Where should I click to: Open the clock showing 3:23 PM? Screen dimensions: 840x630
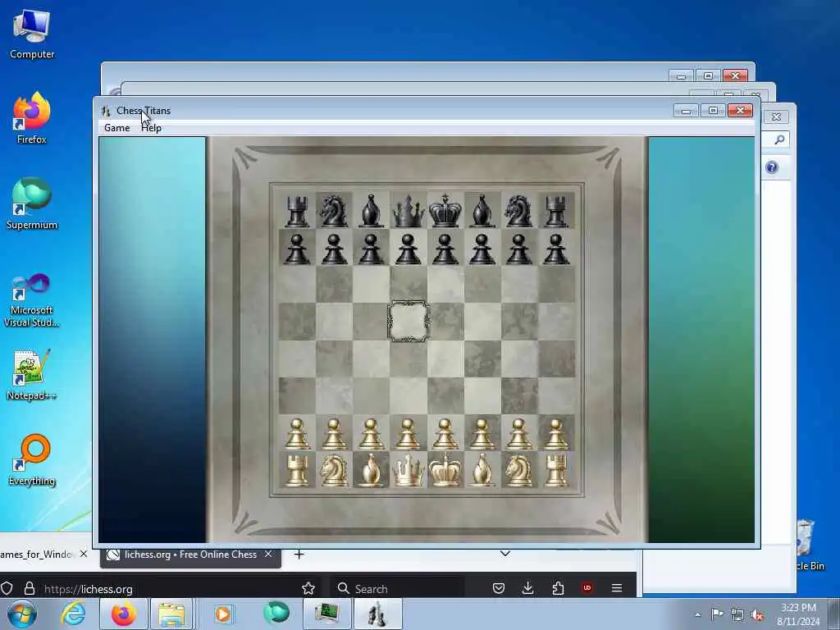[798, 614]
